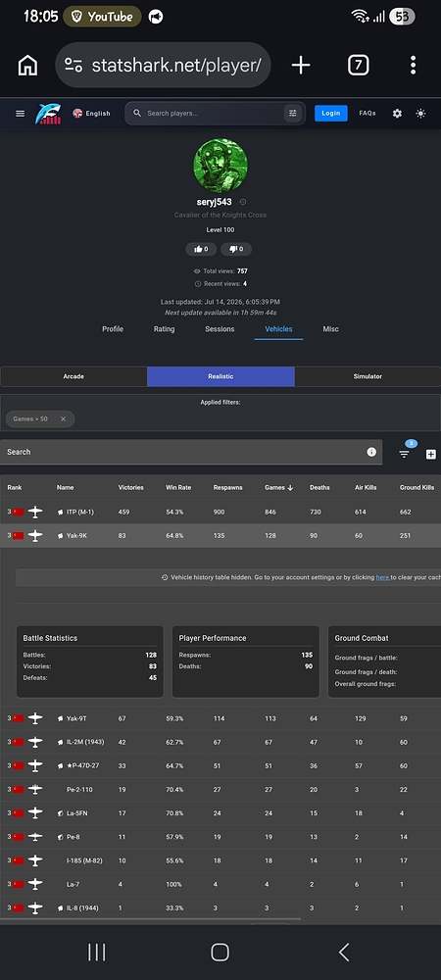441x980 pixels.
Task: Toggle the light/dark theme sun icon
Action: click(x=421, y=113)
